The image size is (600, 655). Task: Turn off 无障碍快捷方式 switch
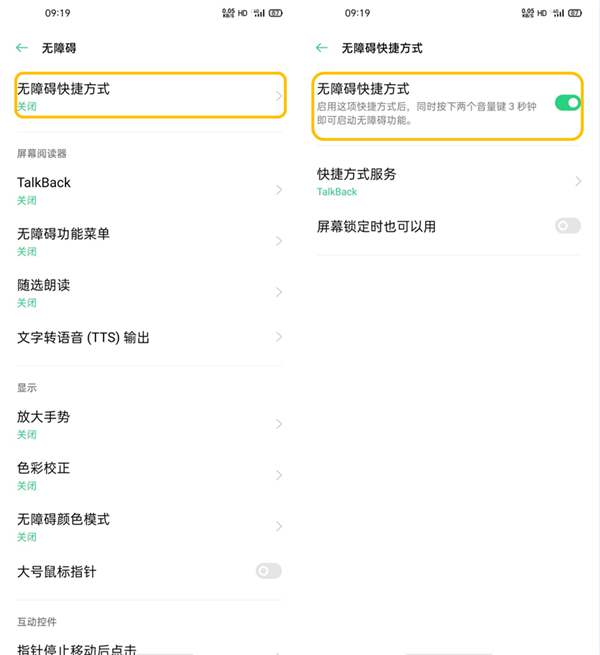(x=567, y=102)
